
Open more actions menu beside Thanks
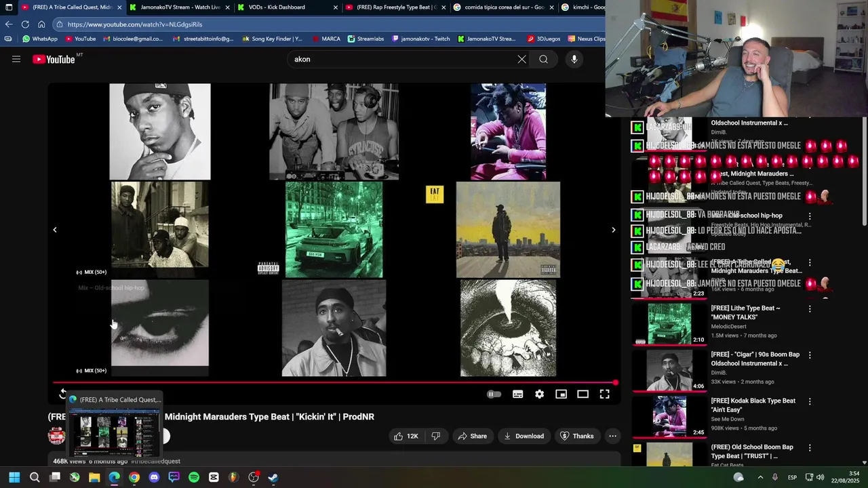point(612,436)
